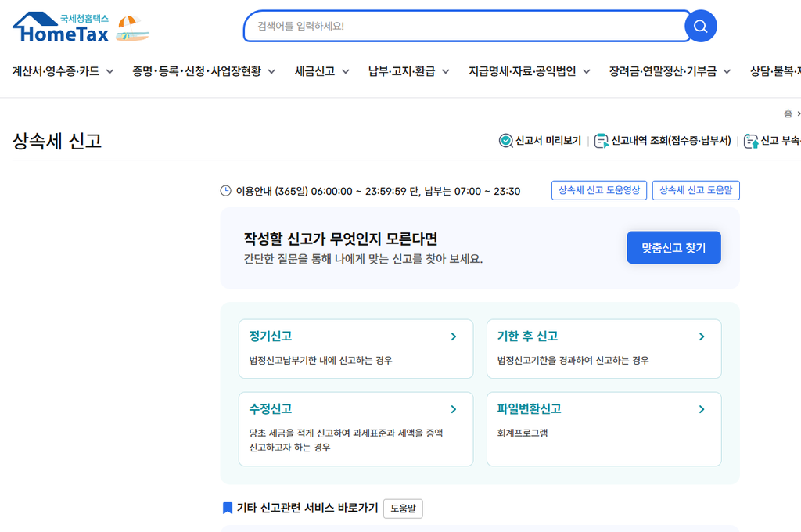Open 신고내역 조회(접수증·납부서) link

pyautogui.click(x=670, y=141)
